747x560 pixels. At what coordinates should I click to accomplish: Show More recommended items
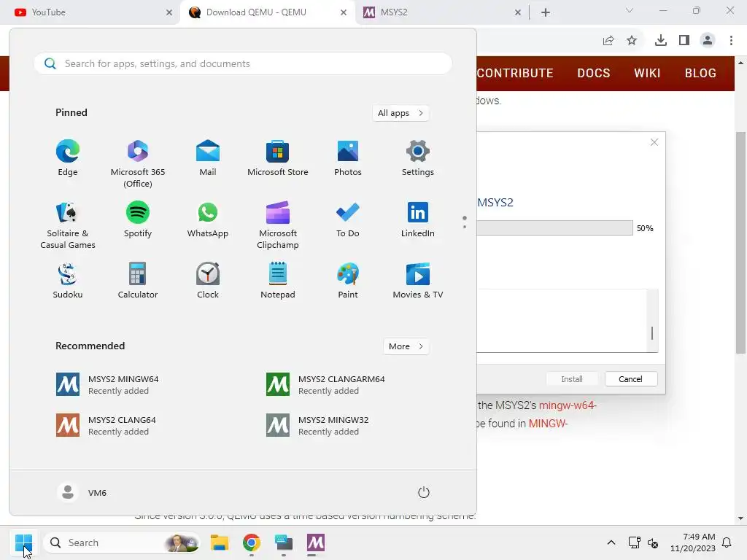[x=406, y=346]
